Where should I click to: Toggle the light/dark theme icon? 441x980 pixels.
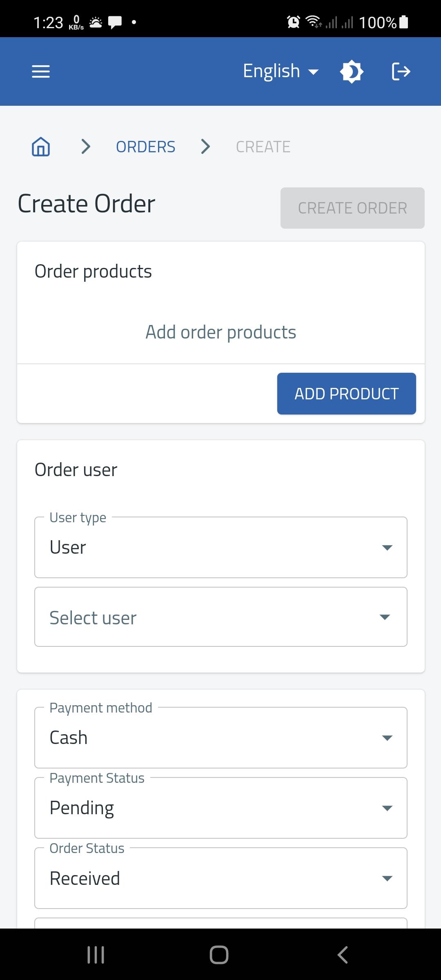click(352, 71)
